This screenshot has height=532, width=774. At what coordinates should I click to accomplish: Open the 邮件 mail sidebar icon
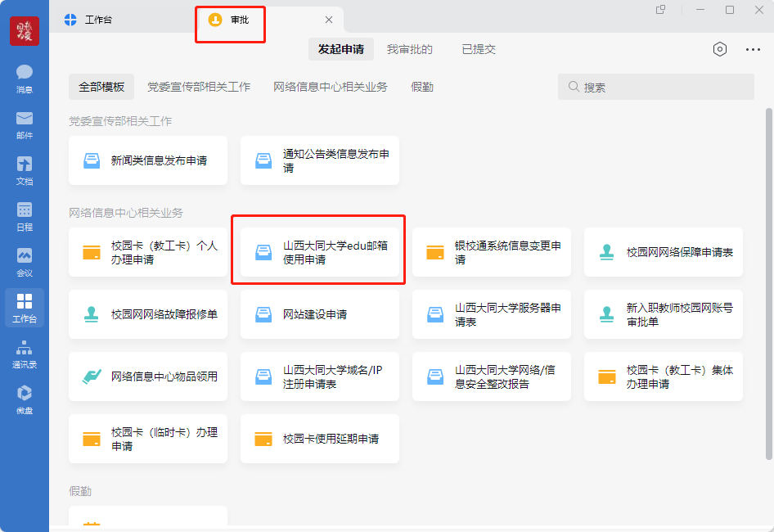[x=25, y=125]
